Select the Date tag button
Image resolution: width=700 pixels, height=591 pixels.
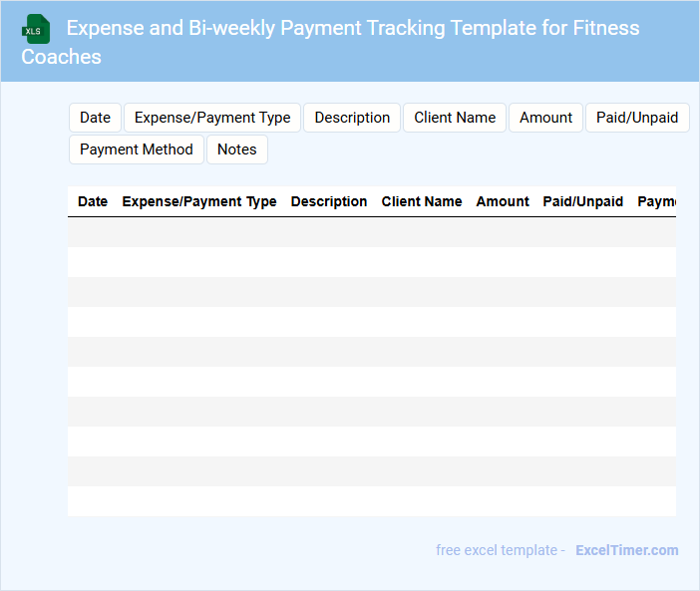pos(95,118)
